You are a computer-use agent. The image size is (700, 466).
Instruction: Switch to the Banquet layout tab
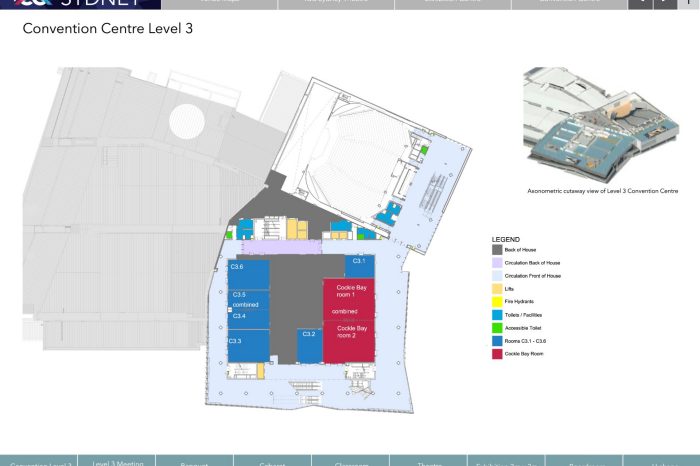click(x=194, y=462)
